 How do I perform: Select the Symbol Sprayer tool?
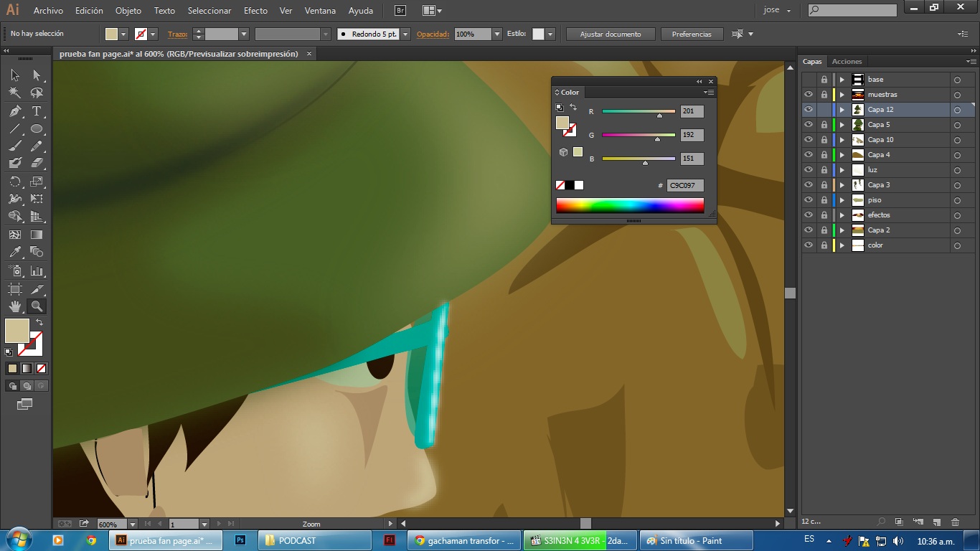click(15, 270)
